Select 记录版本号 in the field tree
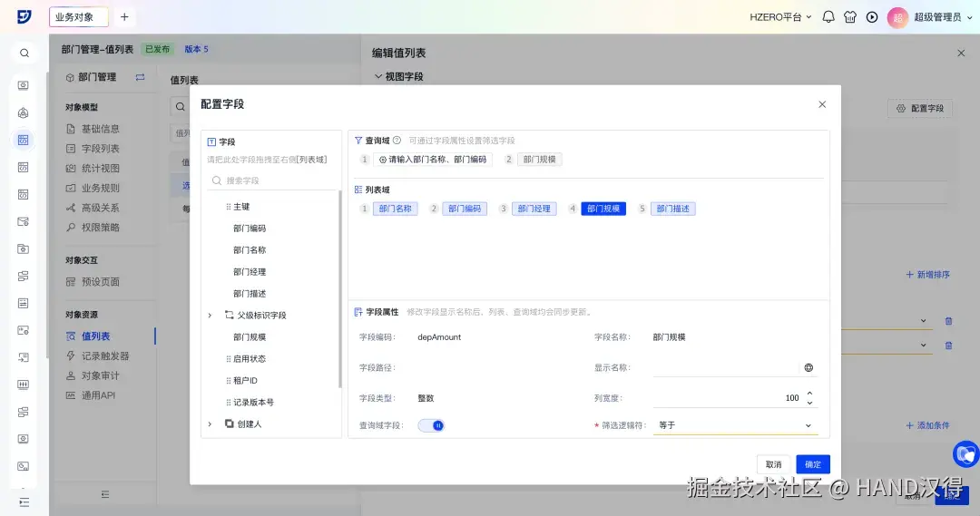 pyautogui.click(x=253, y=403)
